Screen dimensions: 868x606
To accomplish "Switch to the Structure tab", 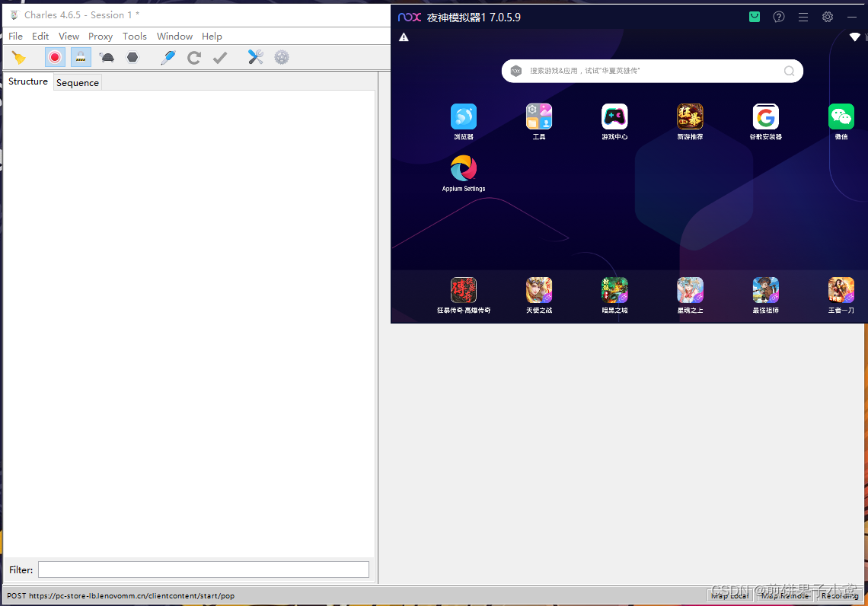I will (28, 81).
